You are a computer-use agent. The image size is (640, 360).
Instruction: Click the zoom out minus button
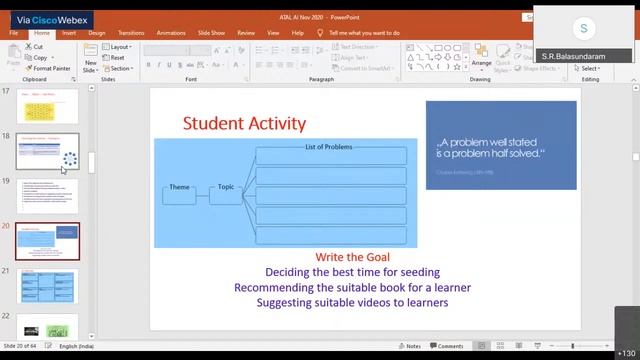(x=552, y=346)
